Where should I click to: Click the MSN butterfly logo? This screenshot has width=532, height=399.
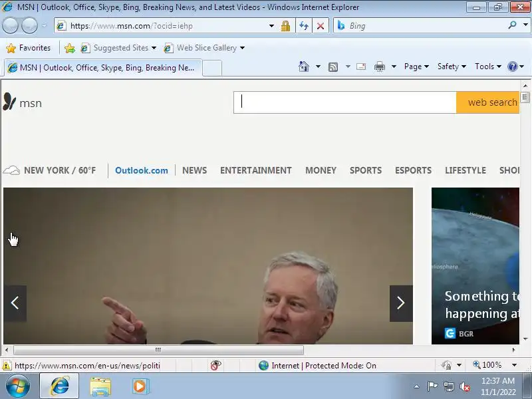point(9,102)
